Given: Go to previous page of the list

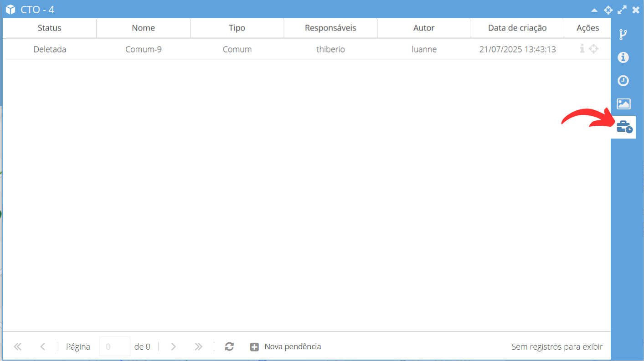Looking at the screenshot, I should pyautogui.click(x=42, y=346).
